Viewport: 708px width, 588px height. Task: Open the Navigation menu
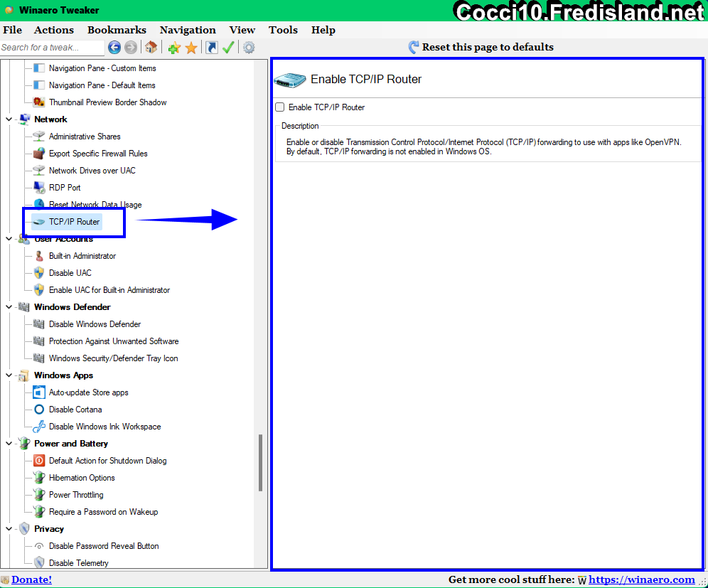pos(188,30)
